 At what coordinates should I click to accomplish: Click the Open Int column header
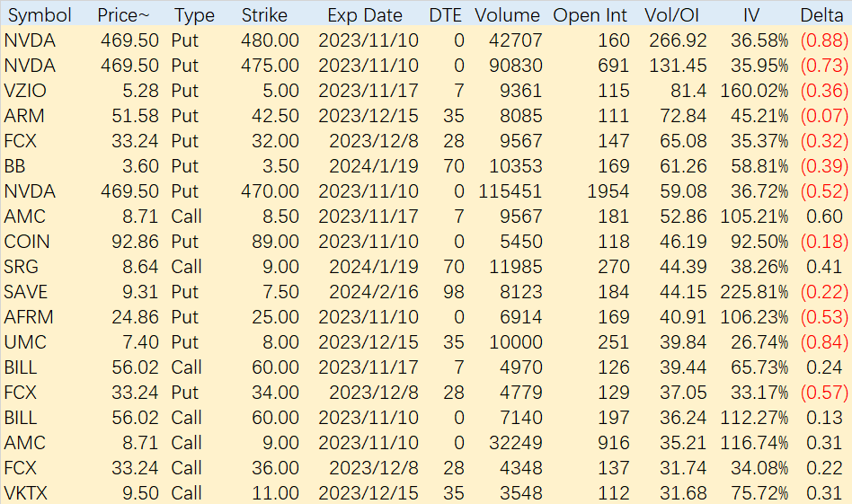coord(590,15)
